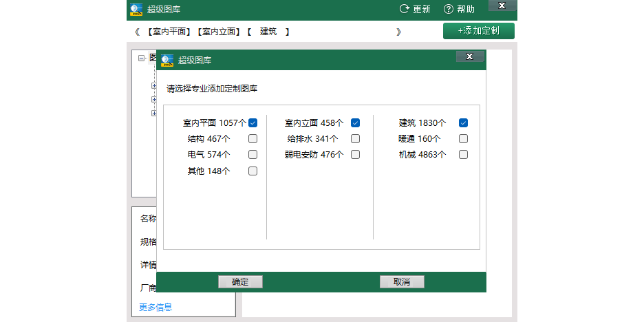
Task: Enable the 暖通 160个 checkbox
Action: point(463,139)
